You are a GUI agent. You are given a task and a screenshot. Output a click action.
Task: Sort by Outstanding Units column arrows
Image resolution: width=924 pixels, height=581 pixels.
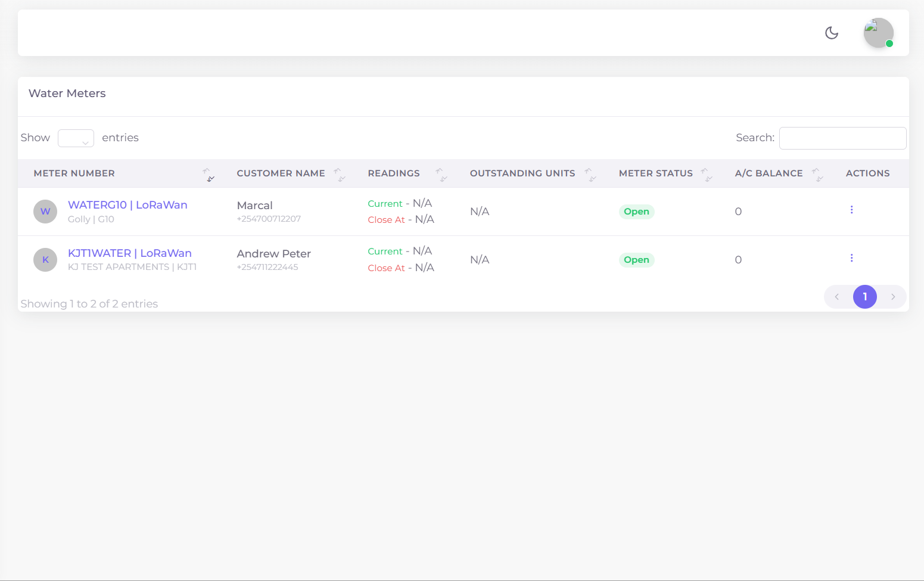coord(590,174)
